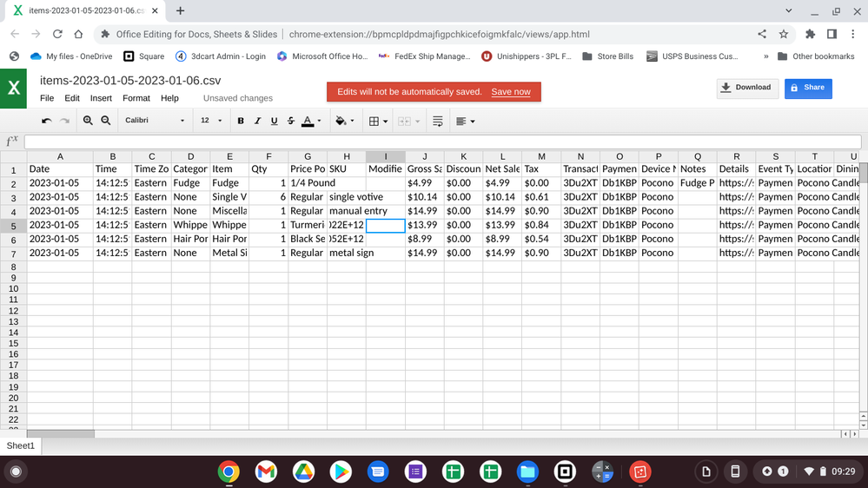Open the Help menu
The image size is (868, 488).
(169, 98)
